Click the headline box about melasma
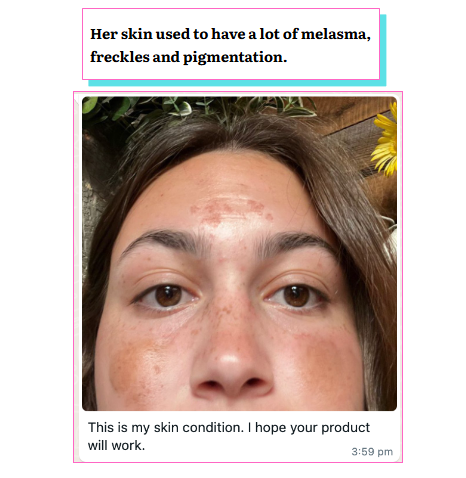 point(231,44)
